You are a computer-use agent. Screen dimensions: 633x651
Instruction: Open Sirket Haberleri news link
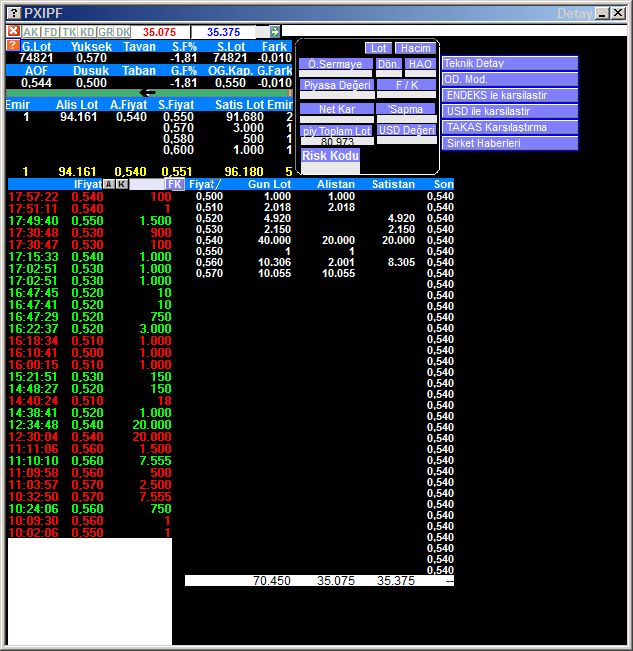[510, 143]
